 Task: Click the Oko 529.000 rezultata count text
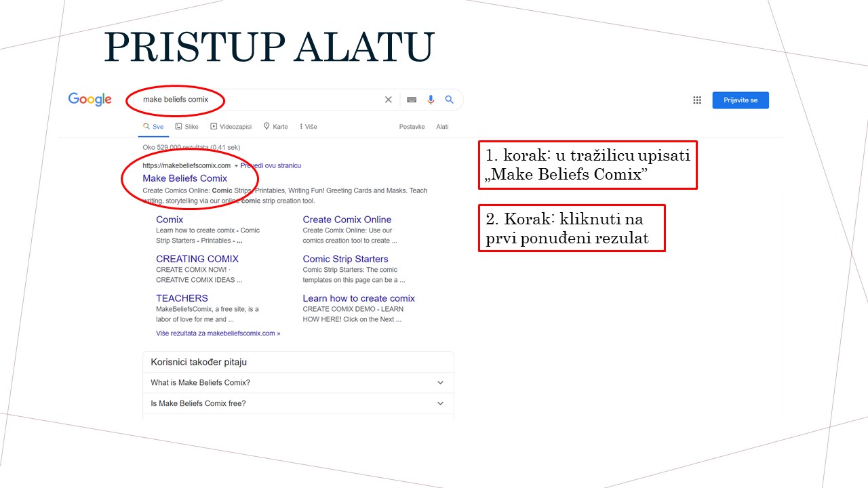coord(191,147)
